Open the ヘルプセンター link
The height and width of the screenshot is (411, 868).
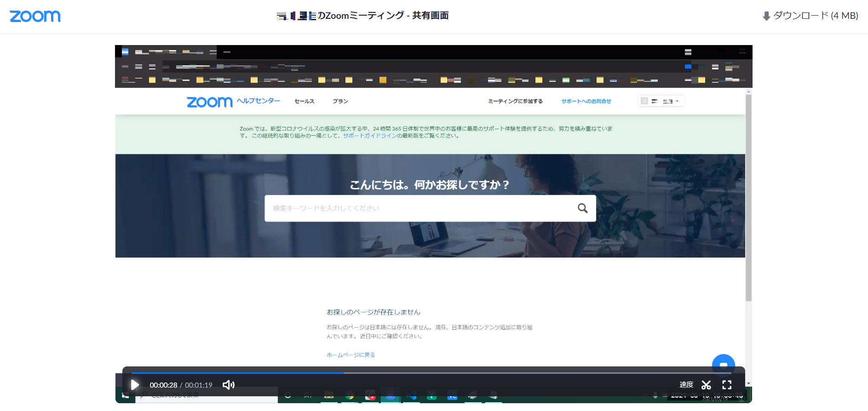click(259, 101)
